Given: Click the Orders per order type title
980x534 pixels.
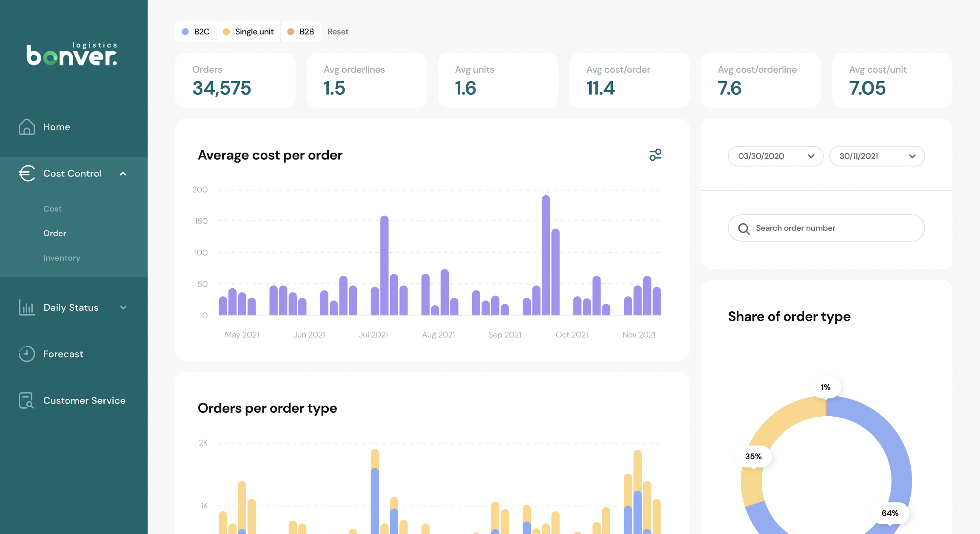Looking at the screenshot, I should click(x=267, y=408).
